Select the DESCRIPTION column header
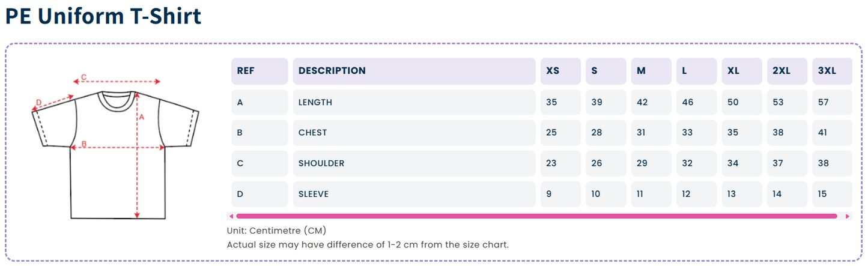 click(414, 71)
